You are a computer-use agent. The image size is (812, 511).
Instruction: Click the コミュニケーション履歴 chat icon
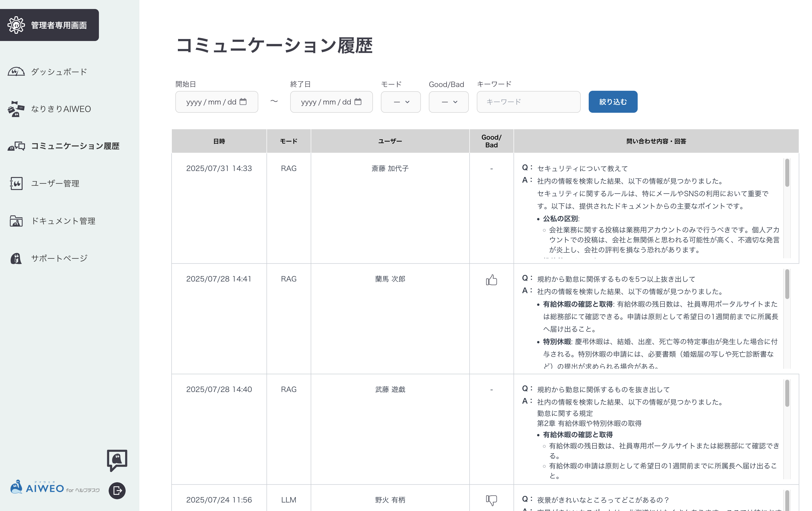click(x=16, y=146)
